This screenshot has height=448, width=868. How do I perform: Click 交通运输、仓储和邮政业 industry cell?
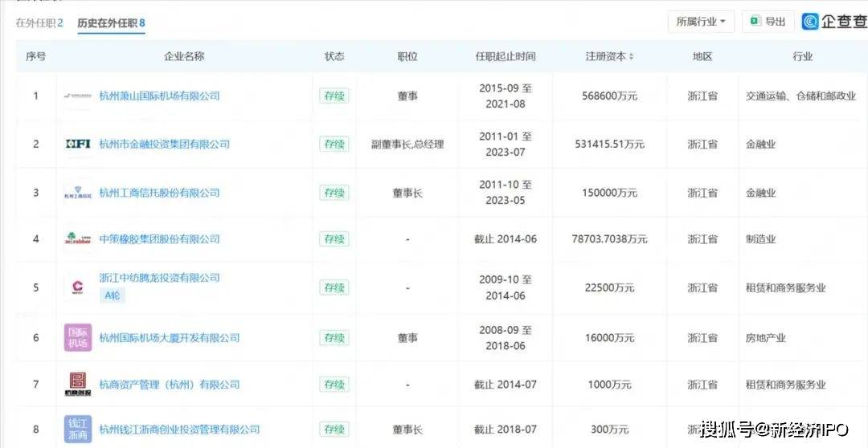tap(800, 96)
